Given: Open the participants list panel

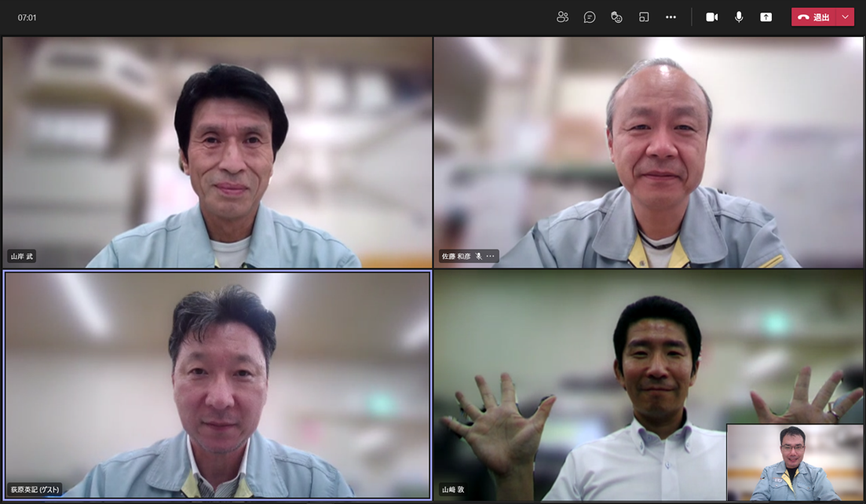Looking at the screenshot, I should click(562, 17).
